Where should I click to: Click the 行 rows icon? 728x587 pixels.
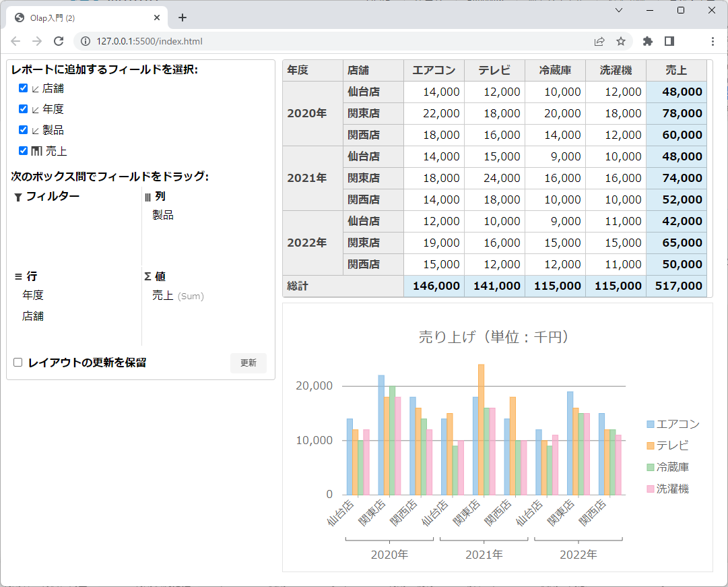pyautogui.click(x=19, y=277)
